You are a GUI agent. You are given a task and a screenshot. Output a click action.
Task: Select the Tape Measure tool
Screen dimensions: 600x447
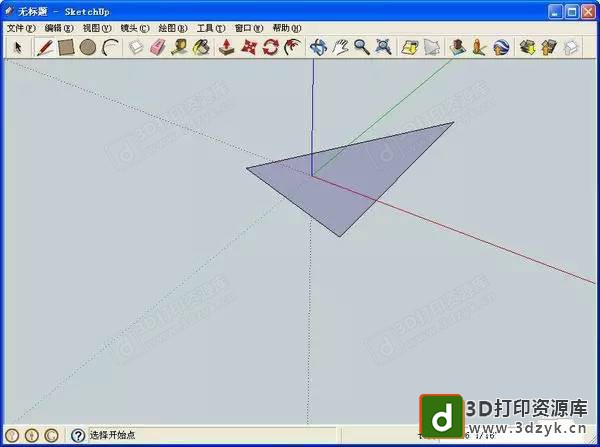pyautogui.click(x=179, y=47)
